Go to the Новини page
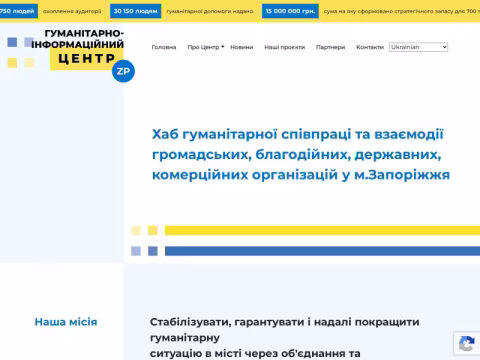The height and width of the screenshot is (360, 480). [242, 47]
